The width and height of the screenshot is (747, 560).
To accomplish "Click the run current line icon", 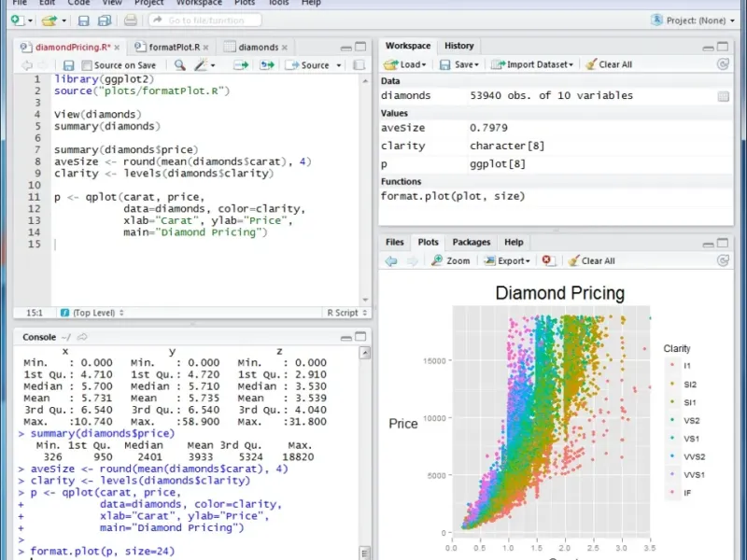I will coord(241,64).
